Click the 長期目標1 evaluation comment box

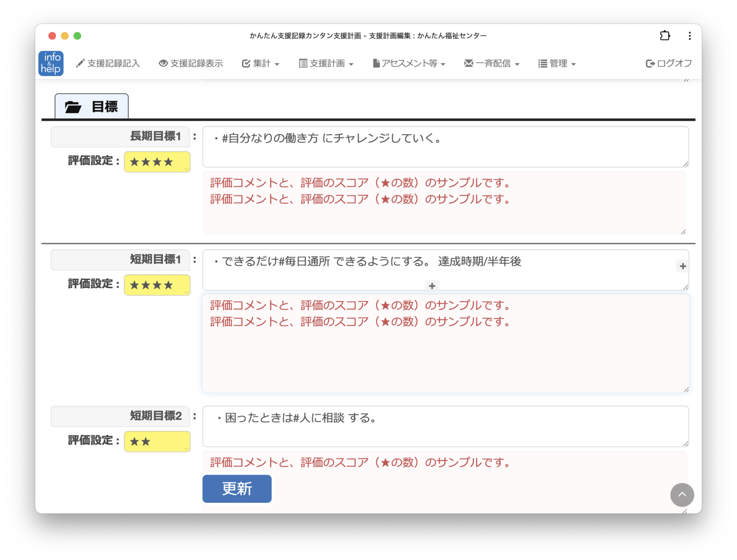445,203
